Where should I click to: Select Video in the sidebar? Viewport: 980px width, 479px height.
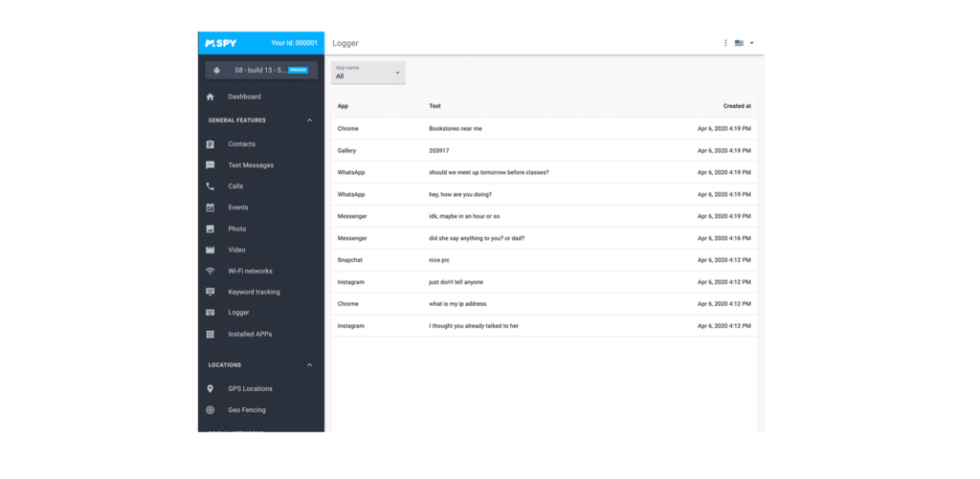pyautogui.click(x=236, y=250)
